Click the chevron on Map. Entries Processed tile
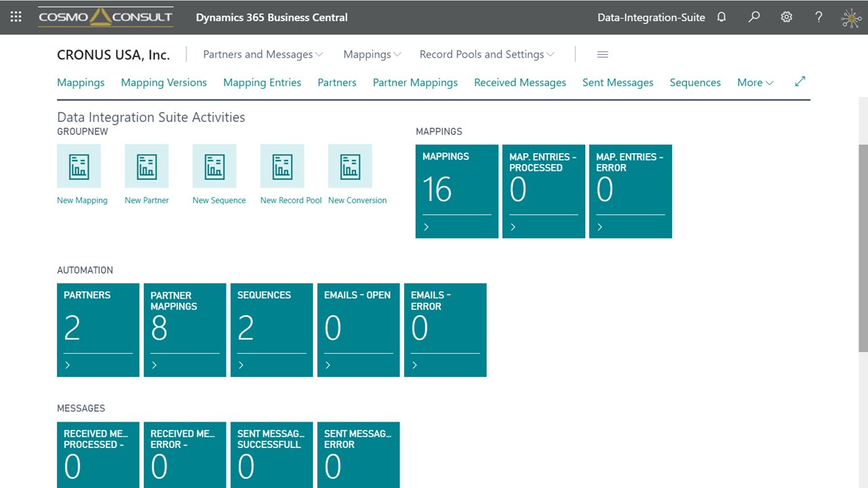Image resolution: width=868 pixels, height=488 pixels. pyautogui.click(x=513, y=227)
